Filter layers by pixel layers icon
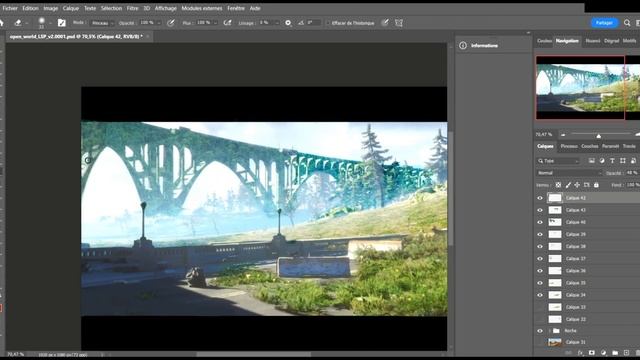This screenshot has width=640, height=360. coord(591,161)
